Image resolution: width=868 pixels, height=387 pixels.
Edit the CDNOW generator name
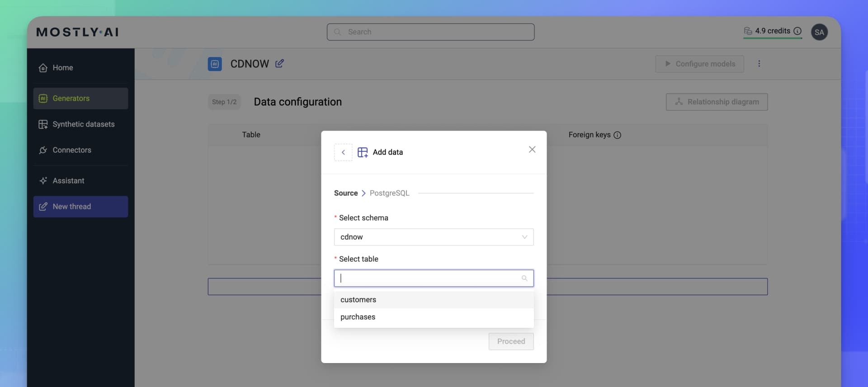point(279,64)
